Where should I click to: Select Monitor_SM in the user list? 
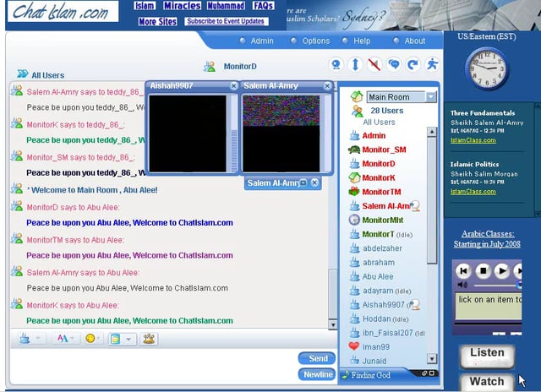[384, 150]
